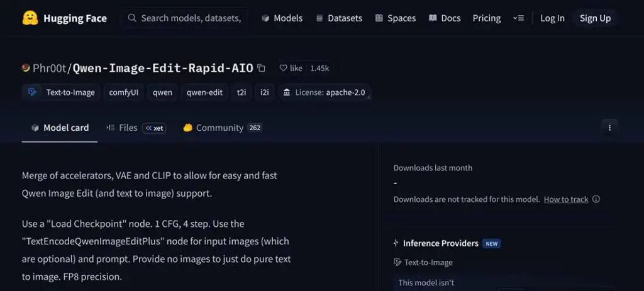This screenshot has width=644, height=291.
Task: Switch to the Model card tab
Action: [x=60, y=128]
